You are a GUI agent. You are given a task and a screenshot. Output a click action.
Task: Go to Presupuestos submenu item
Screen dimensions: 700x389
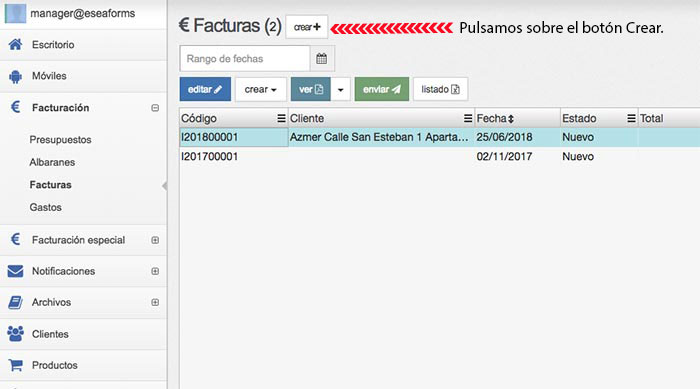pyautogui.click(x=60, y=140)
